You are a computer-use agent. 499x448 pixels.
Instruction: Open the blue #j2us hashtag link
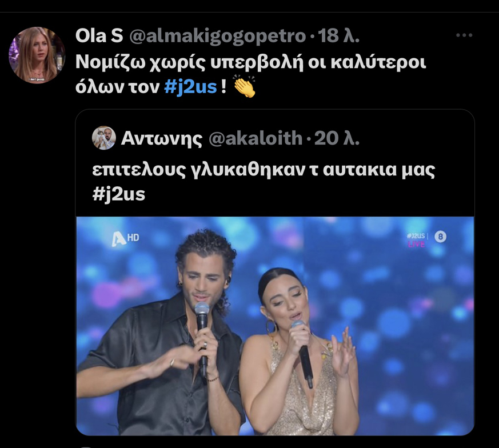190,87
